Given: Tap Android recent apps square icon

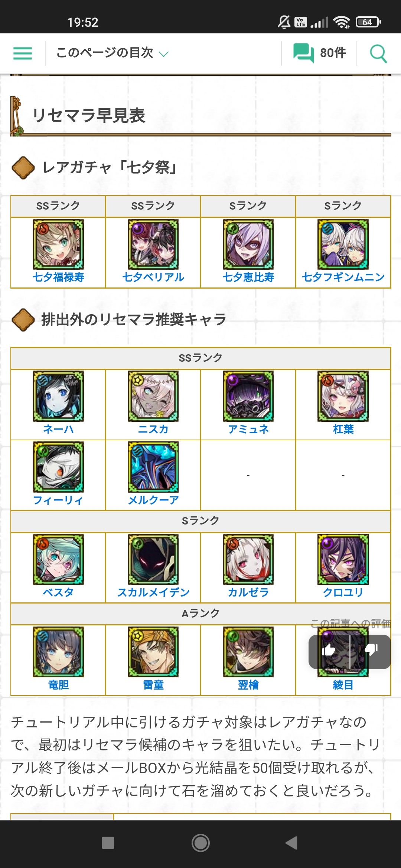Looking at the screenshot, I should [108, 843].
